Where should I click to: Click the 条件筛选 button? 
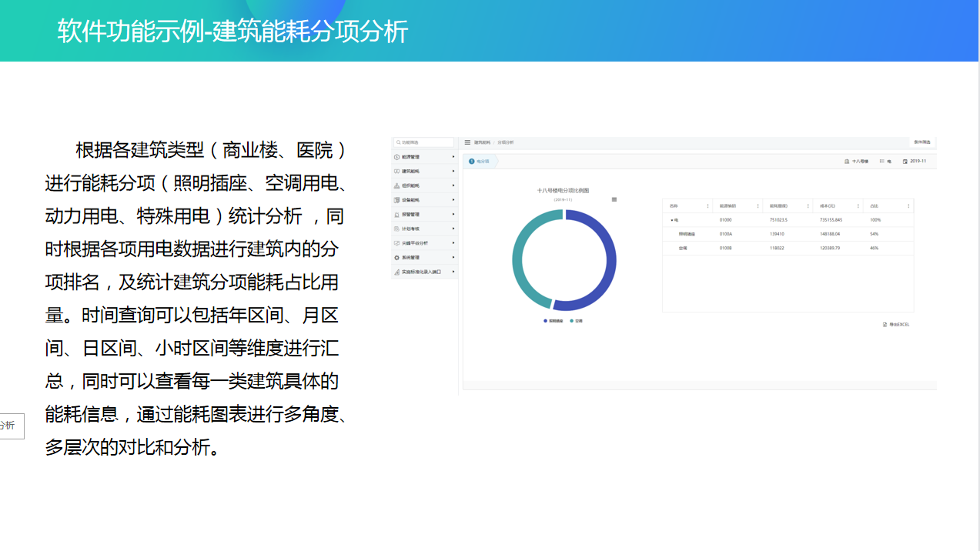pos(921,142)
